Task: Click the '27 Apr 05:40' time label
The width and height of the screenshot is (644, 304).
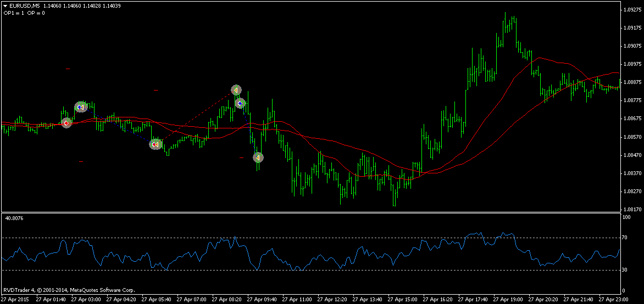Action: [x=157, y=299]
